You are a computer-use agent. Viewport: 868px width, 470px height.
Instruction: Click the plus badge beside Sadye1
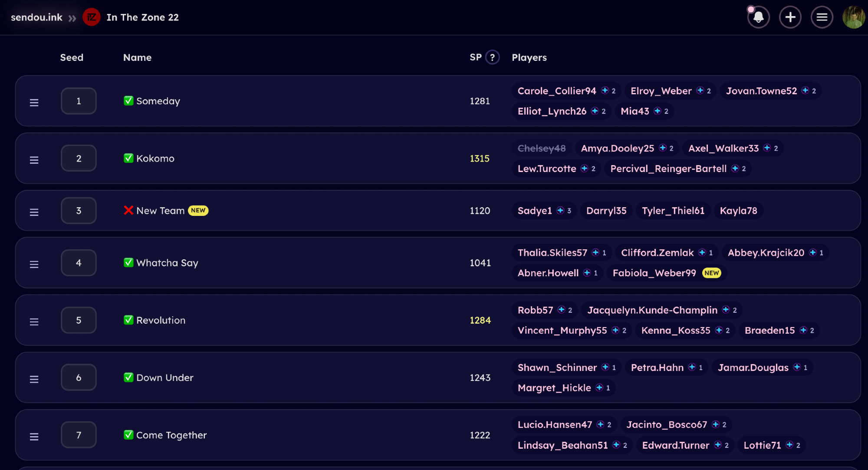(x=560, y=211)
